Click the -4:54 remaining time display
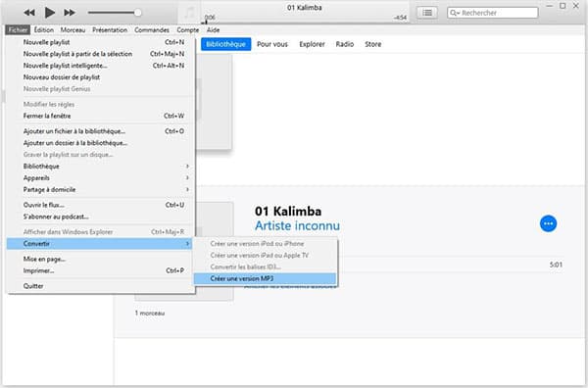Screen dimensions: 588x388 tap(400, 18)
